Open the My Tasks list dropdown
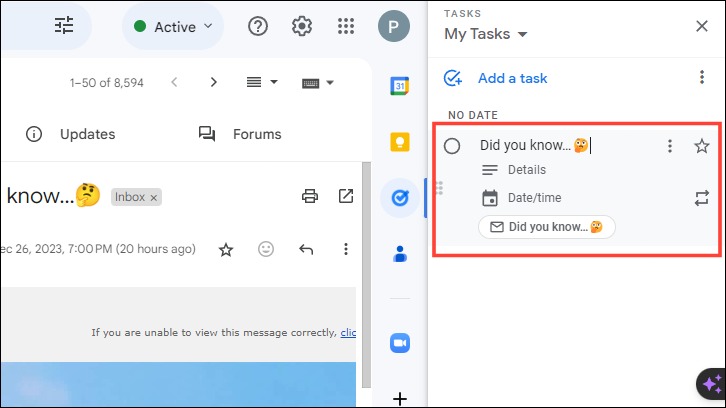726x408 pixels. tap(486, 34)
